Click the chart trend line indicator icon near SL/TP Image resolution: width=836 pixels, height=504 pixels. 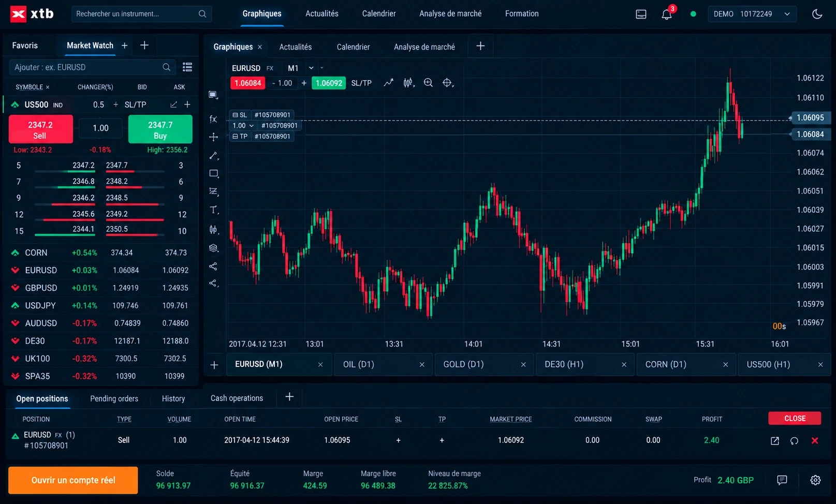click(388, 83)
